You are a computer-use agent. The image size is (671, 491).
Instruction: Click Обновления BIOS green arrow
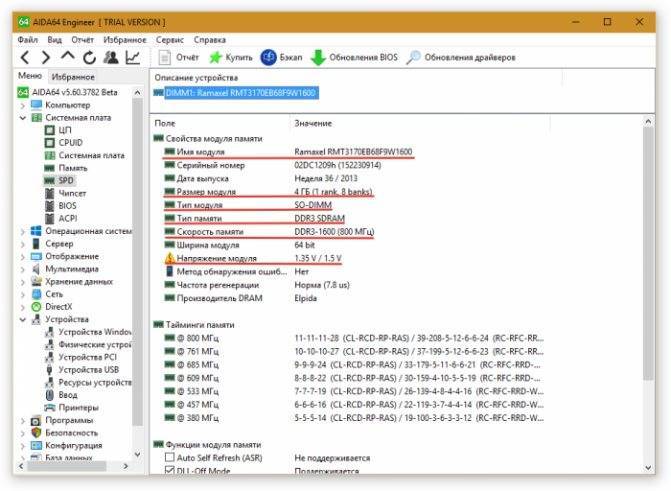pyautogui.click(x=354, y=57)
